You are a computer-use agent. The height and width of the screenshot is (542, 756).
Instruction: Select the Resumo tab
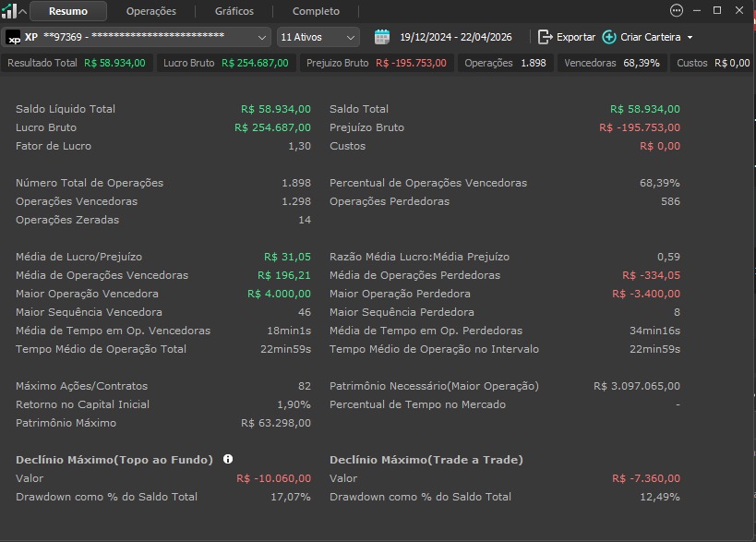[68, 11]
